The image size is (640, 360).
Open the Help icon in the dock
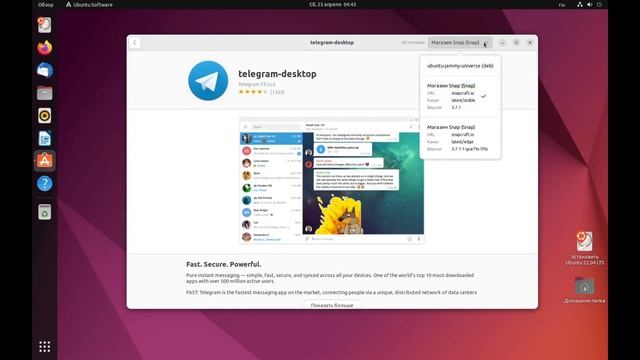coord(44,184)
